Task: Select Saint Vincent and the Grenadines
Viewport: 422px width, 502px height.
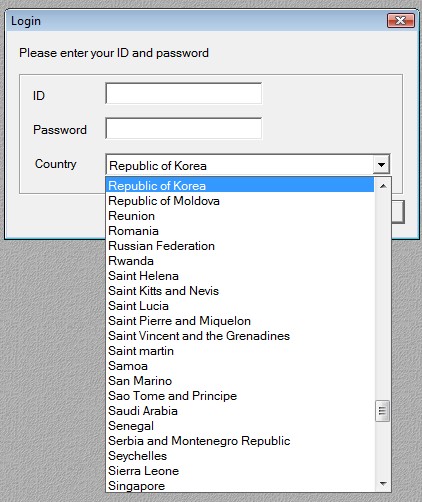Action: click(240, 336)
